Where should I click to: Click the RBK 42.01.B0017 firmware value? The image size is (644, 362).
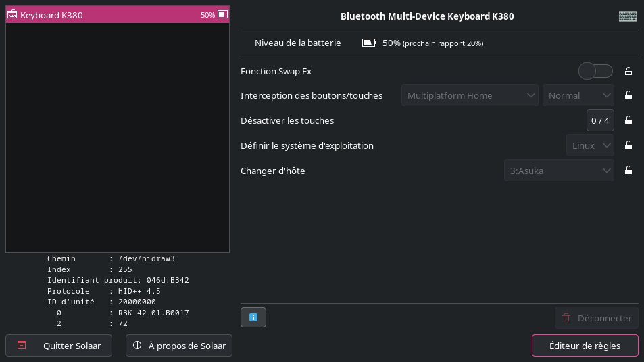(x=153, y=313)
